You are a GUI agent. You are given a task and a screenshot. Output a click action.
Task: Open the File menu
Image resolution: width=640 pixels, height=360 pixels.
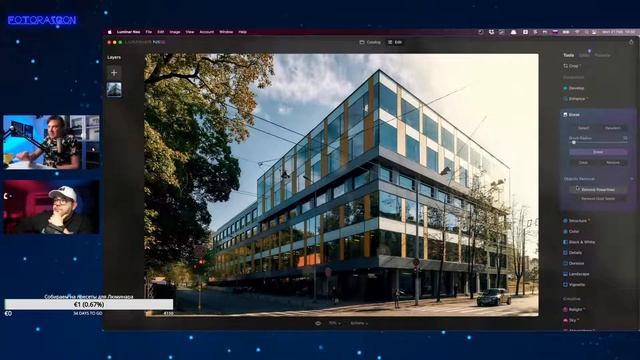[149, 32]
